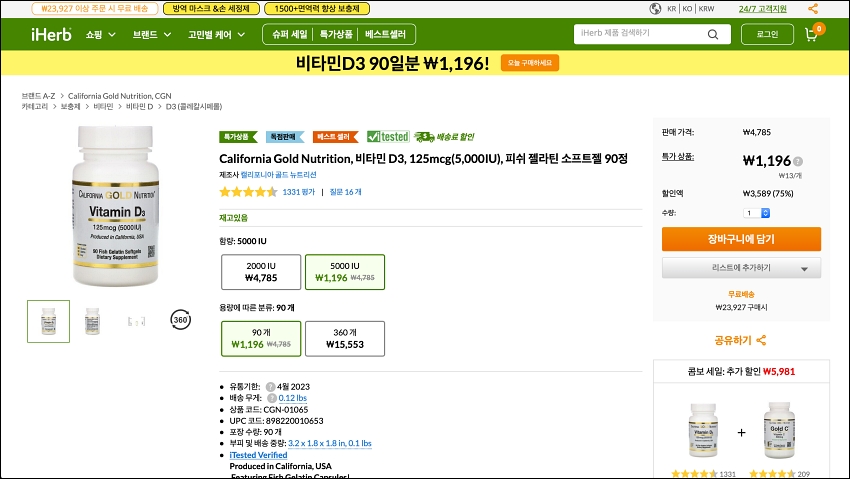Click the share icon in top bar
Image resolution: width=850 pixels, height=479 pixels.
pyautogui.click(x=813, y=9)
